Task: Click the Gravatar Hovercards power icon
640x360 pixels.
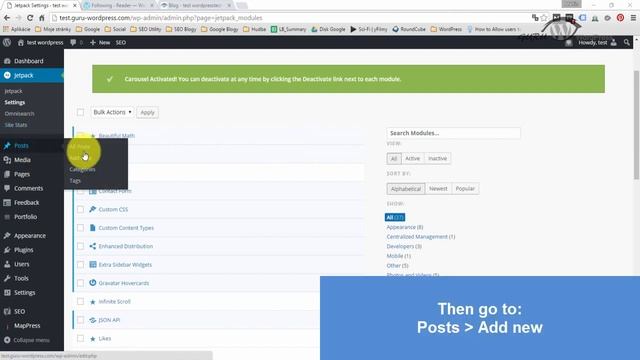Action: click(x=93, y=282)
